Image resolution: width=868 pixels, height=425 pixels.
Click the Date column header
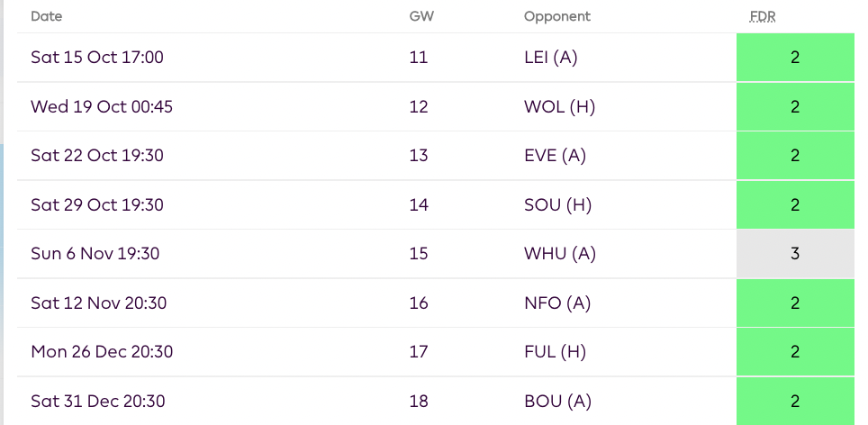coord(47,16)
